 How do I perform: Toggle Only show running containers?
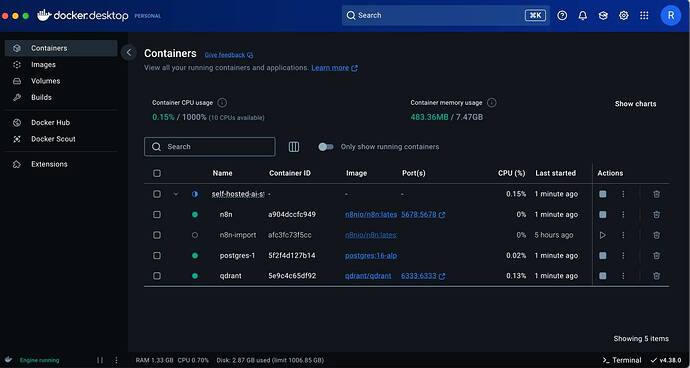point(326,147)
